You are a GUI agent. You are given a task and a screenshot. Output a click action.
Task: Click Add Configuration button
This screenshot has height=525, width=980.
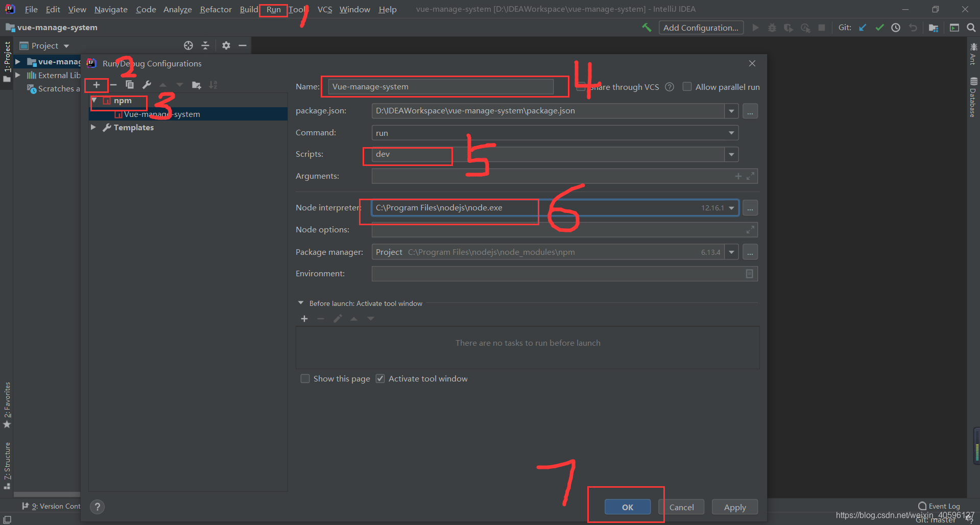click(x=701, y=28)
